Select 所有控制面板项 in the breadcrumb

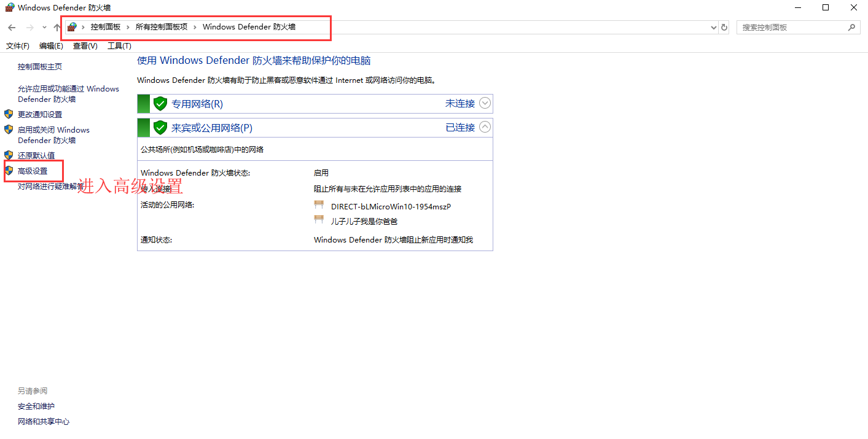(162, 27)
